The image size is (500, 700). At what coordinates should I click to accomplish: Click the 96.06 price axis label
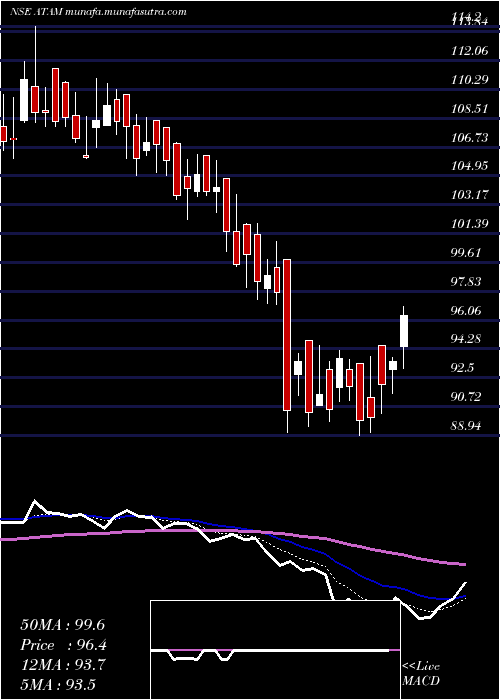click(x=467, y=310)
